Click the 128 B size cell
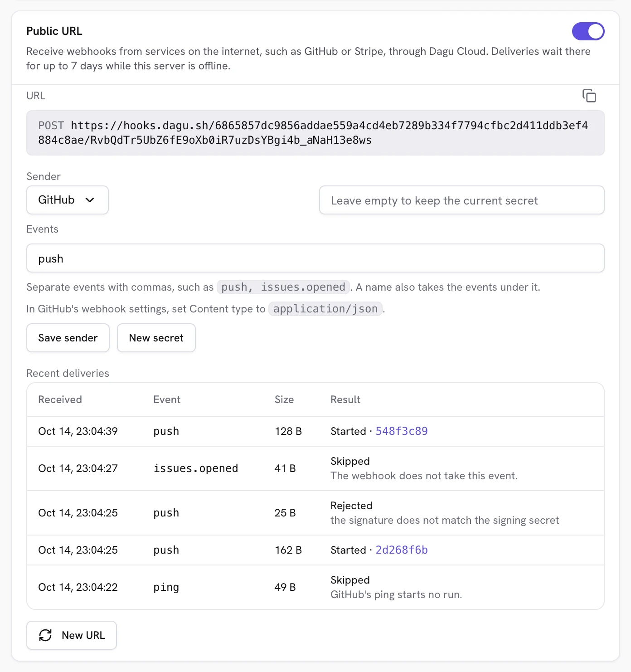Screen dimensions: 631x672 click(288, 431)
